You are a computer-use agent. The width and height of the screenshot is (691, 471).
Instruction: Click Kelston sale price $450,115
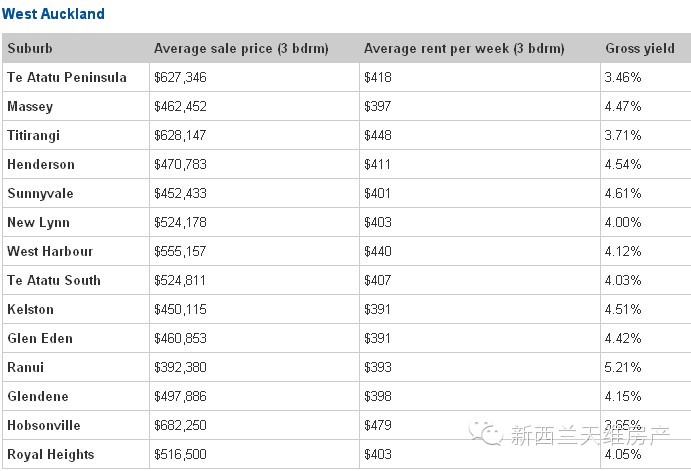(180, 309)
